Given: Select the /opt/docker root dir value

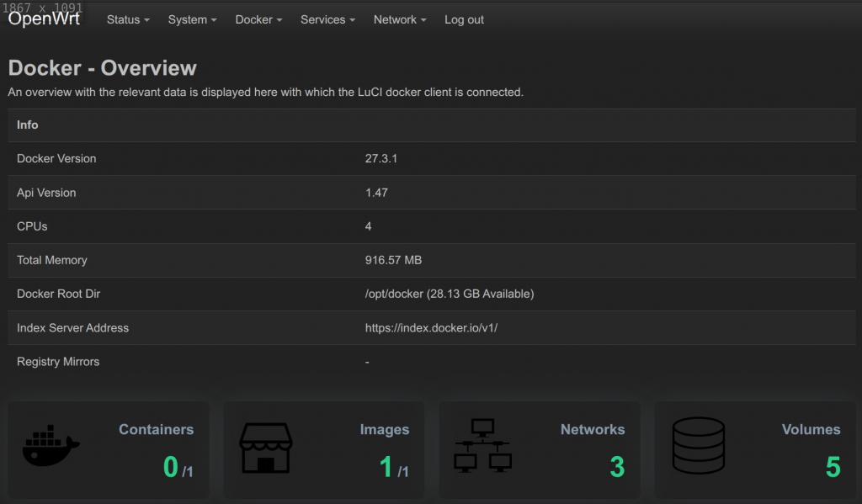Looking at the screenshot, I should (x=450, y=294).
